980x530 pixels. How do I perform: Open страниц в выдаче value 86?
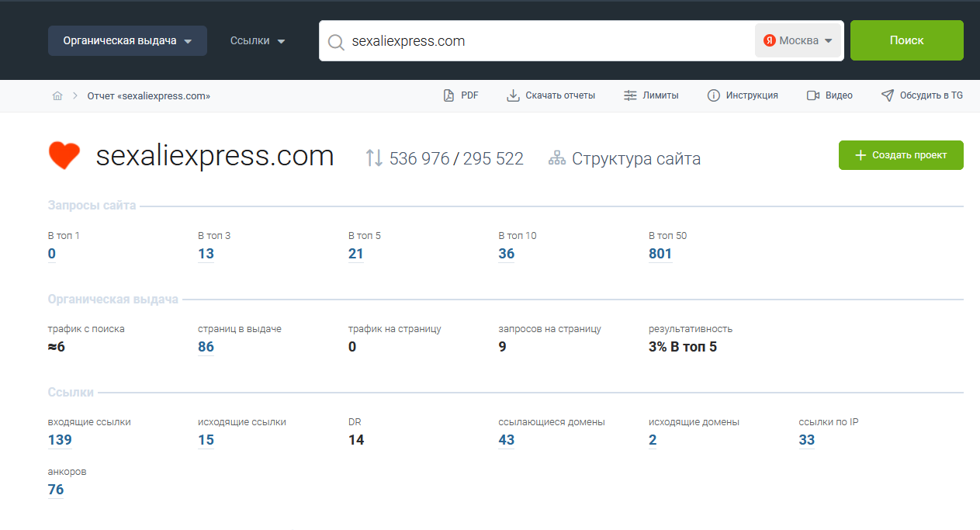(x=206, y=347)
